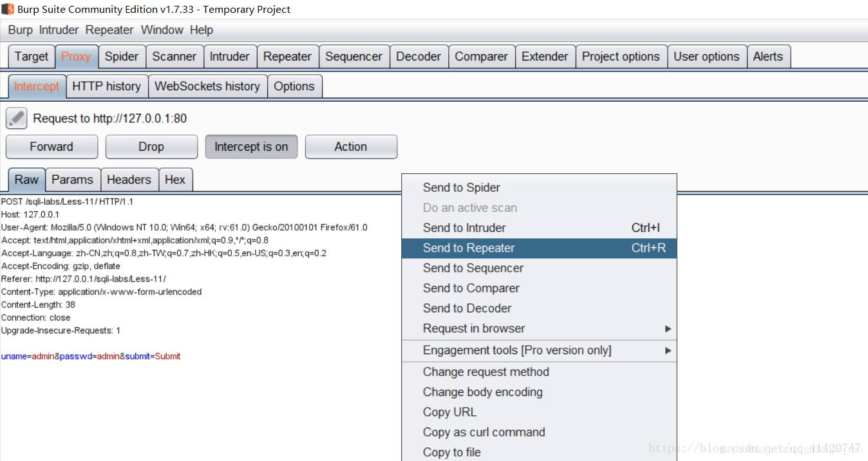This screenshot has height=461, width=868.
Task: Switch to the Spider tab
Action: (122, 57)
